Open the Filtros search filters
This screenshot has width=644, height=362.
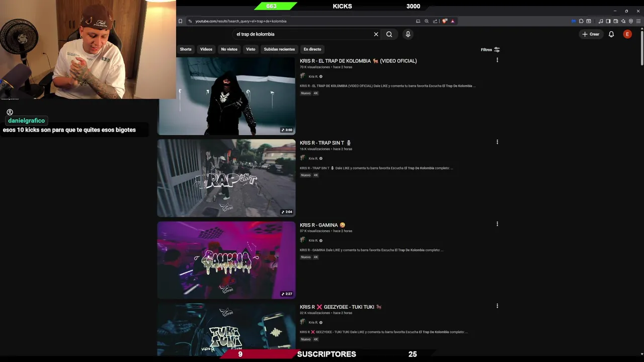490,50
